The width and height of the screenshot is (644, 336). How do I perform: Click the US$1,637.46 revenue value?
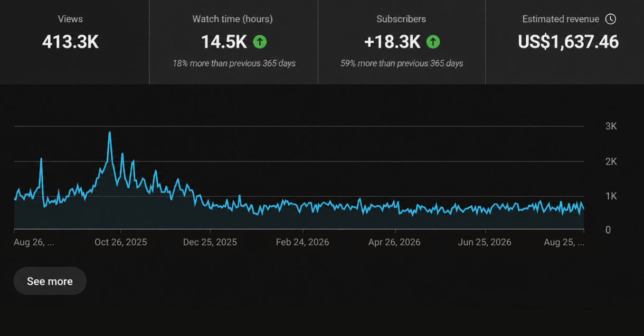pos(569,42)
